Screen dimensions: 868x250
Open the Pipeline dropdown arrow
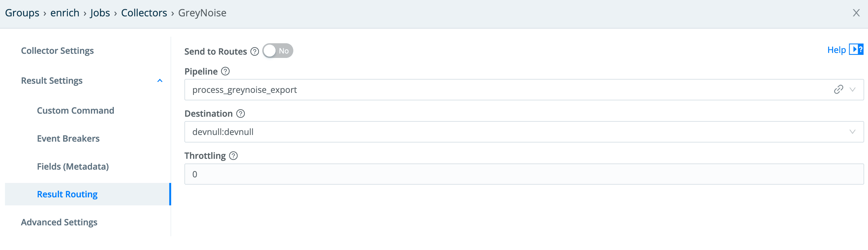tap(852, 90)
